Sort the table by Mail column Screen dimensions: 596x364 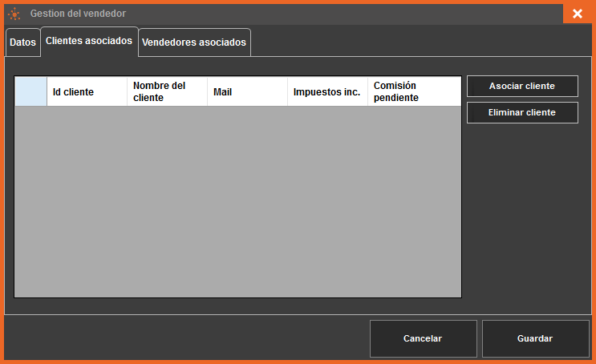(x=247, y=91)
